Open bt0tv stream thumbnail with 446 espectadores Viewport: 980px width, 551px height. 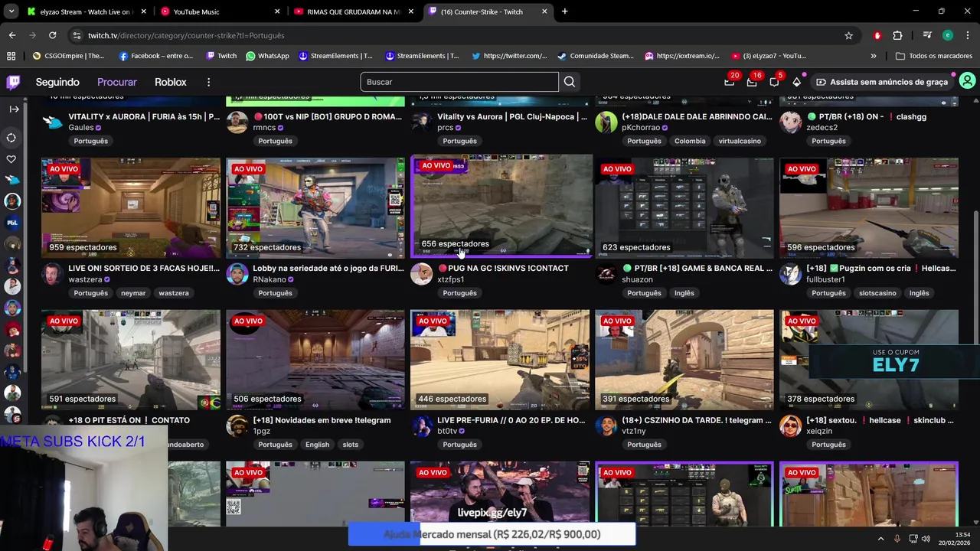500,360
